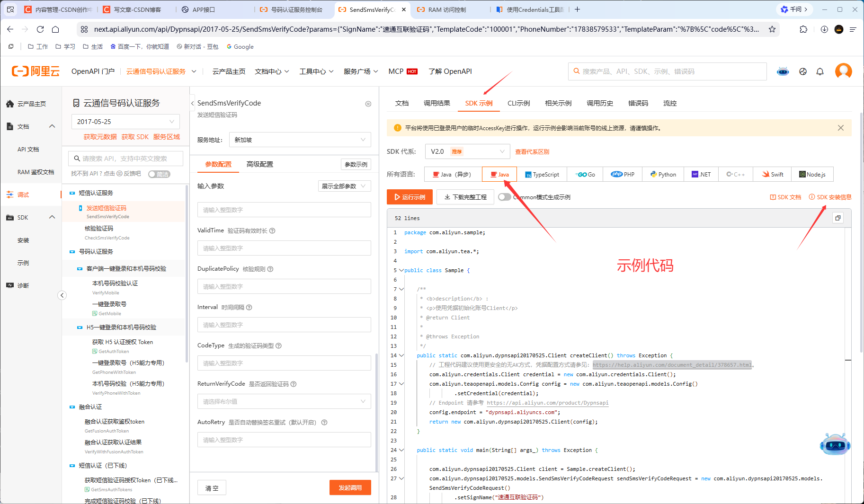Go back using browser back arrow
This screenshot has width=864, height=504.
point(10,29)
